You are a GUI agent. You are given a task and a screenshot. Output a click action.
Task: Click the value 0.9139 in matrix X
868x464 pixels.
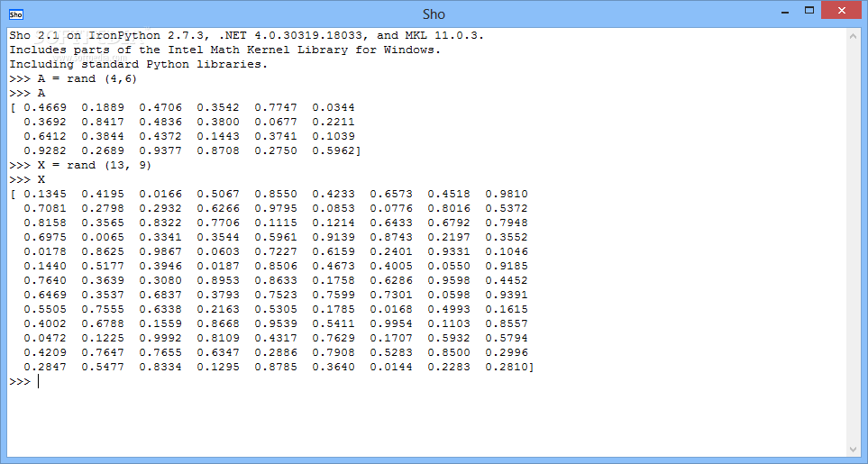coord(333,237)
